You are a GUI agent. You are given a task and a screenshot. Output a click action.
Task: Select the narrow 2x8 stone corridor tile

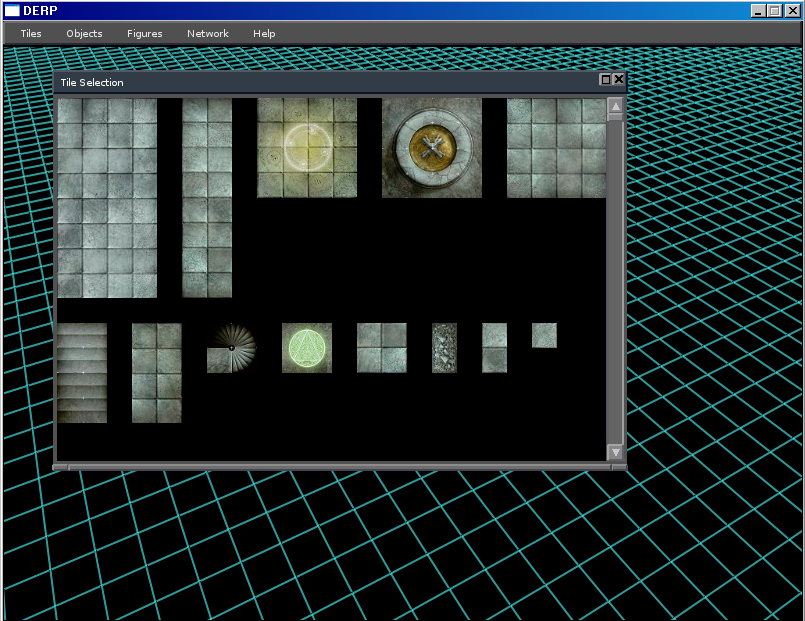point(207,198)
